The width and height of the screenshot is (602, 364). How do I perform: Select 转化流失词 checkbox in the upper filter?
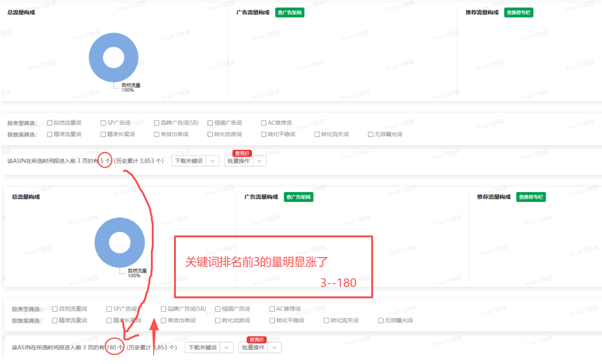pos(317,134)
